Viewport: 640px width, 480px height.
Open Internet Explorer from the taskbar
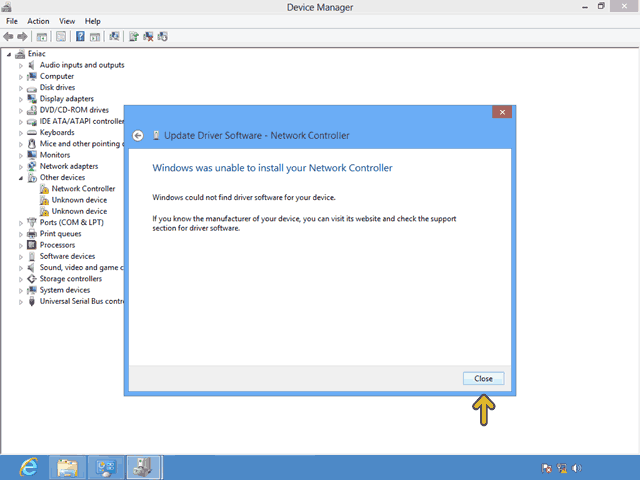pos(29,467)
